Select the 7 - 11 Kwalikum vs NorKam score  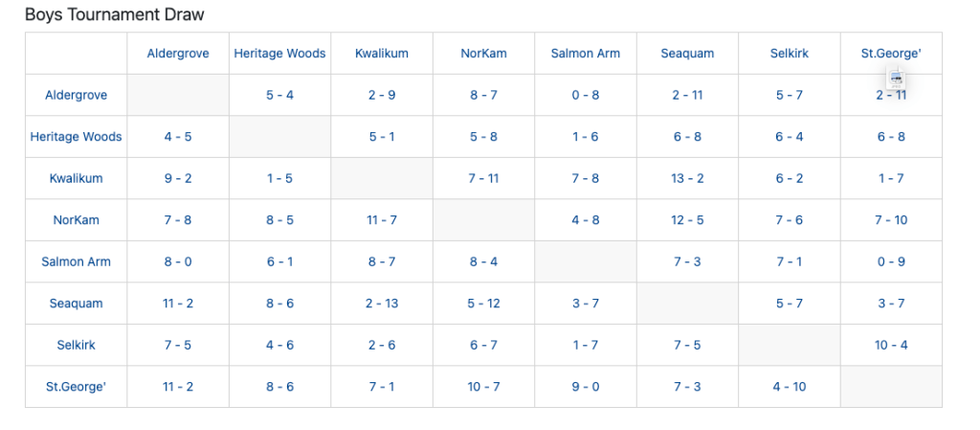coord(483,178)
